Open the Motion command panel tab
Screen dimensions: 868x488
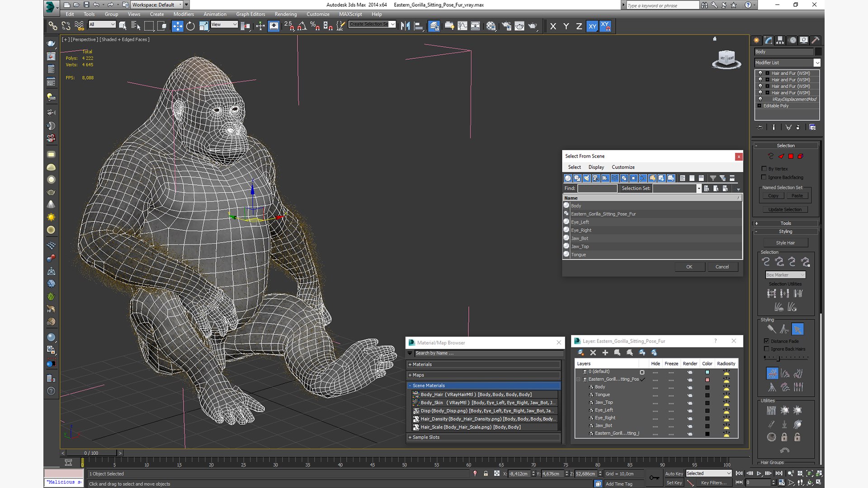(x=792, y=40)
